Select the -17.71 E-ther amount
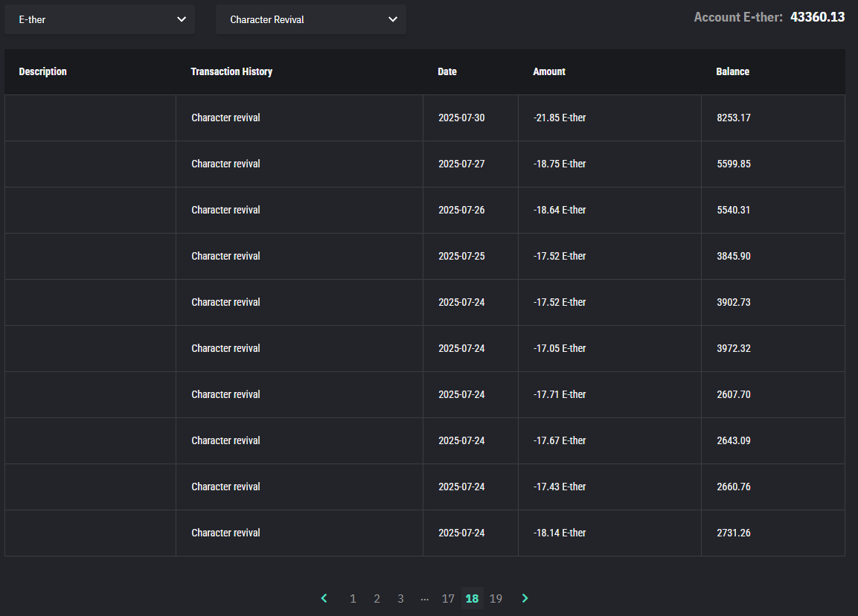This screenshot has height=616, width=858. [560, 394]
